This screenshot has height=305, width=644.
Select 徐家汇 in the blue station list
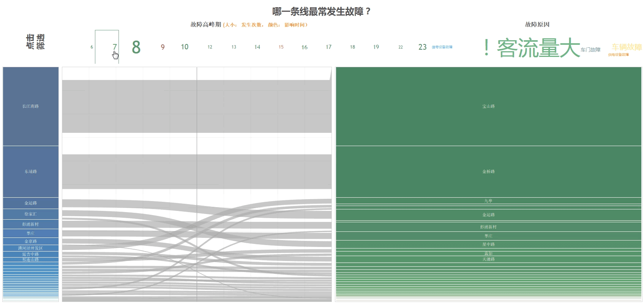coord(30,214)
